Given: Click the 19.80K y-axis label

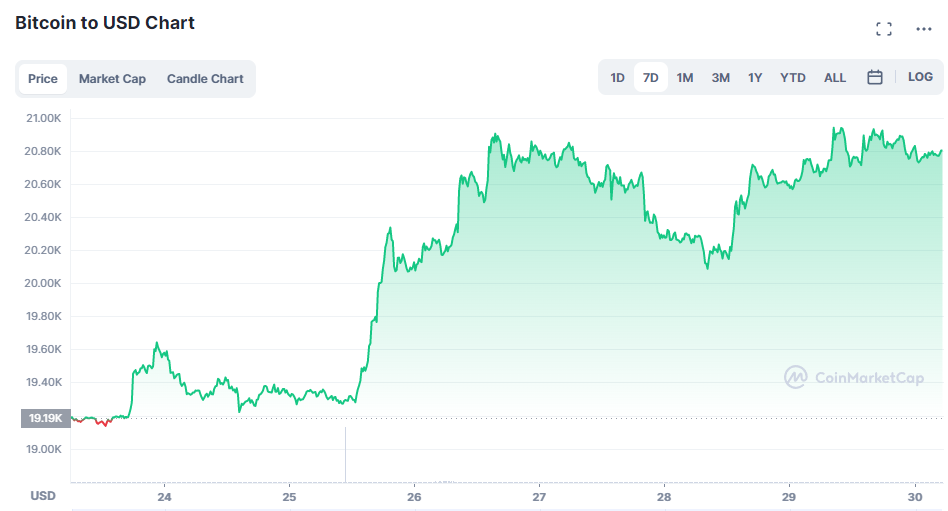Looking at the screenshot, I should (43, 316).
